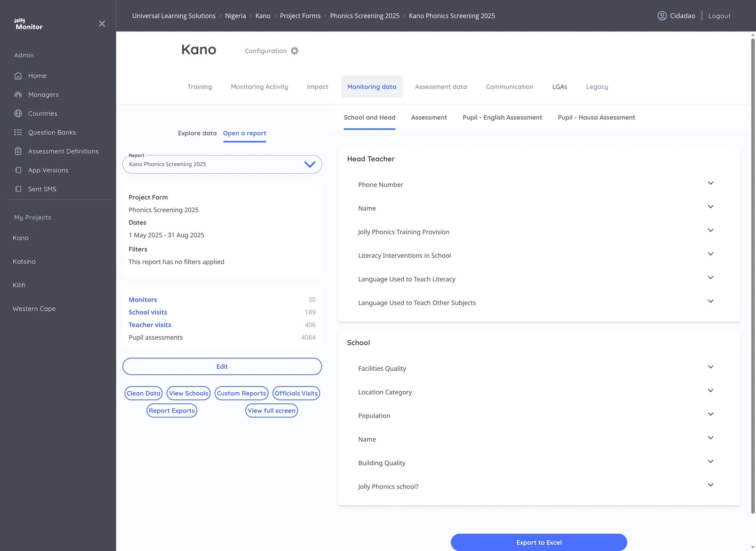Open the Report dropdown chevron

[x=310, y=164]
